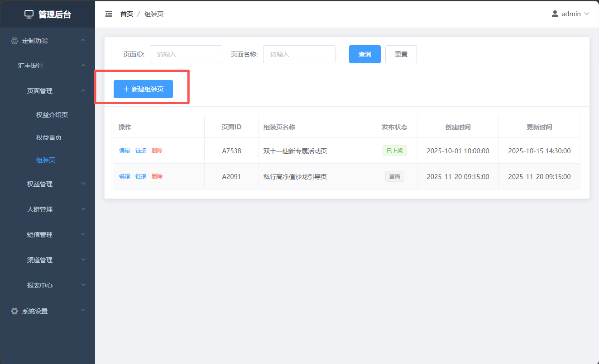
Task: Click 删除 for page A7538
Action: (x=157, y=151)
